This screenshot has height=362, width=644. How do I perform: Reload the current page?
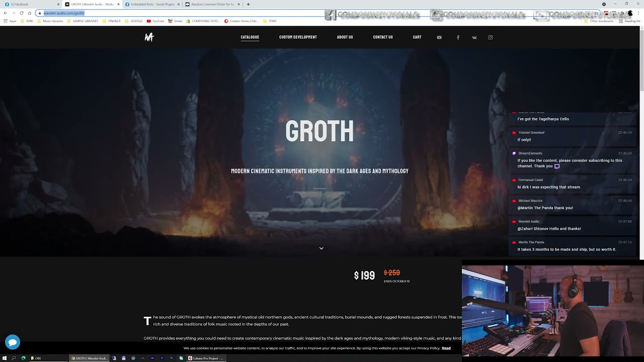pos(22,13)
